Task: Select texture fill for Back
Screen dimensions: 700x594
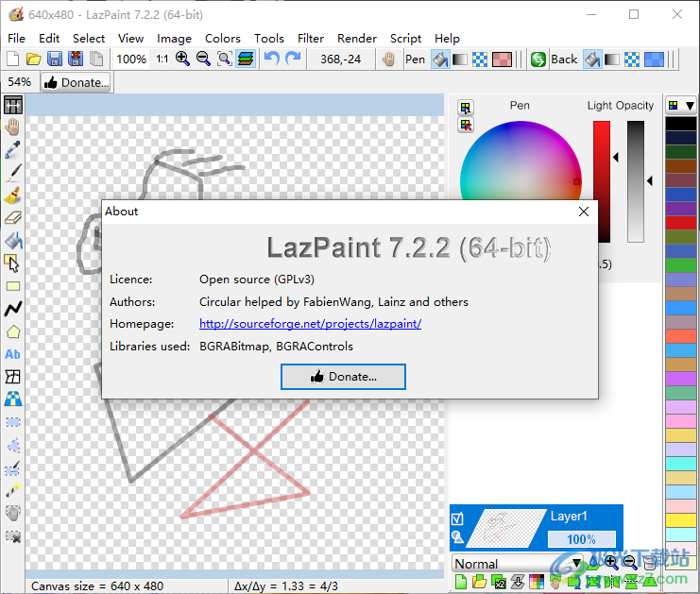Action: point(632,59)
